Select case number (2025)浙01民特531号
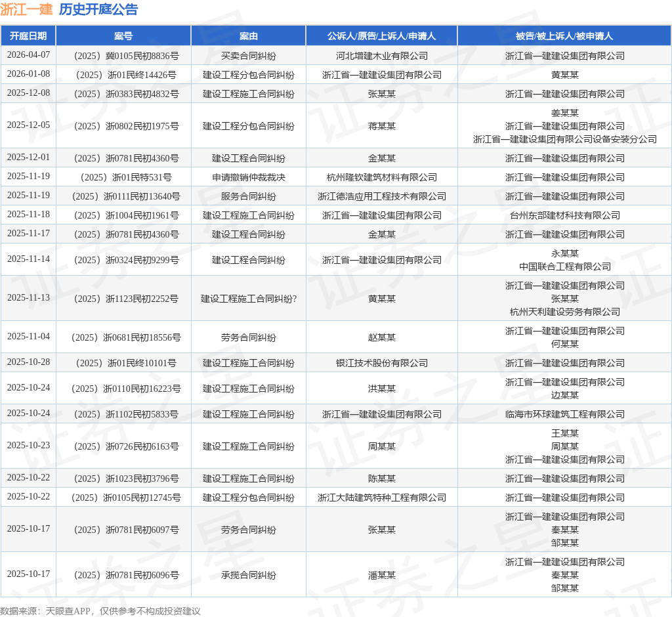Viewport: 672px width, 617px height. (126, 177)
